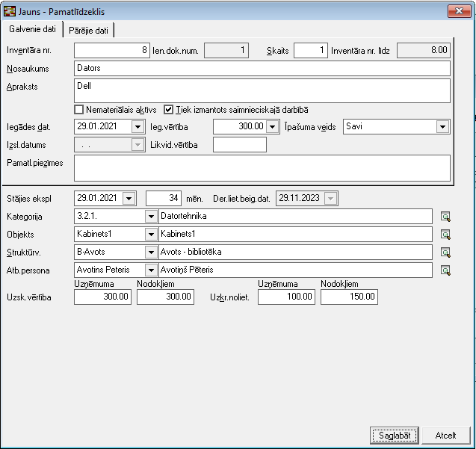Click the Inventāra nr. līdz field
The width and height of the screenshot is (476, 449).
pyautogui.click(x=424, y=50)
